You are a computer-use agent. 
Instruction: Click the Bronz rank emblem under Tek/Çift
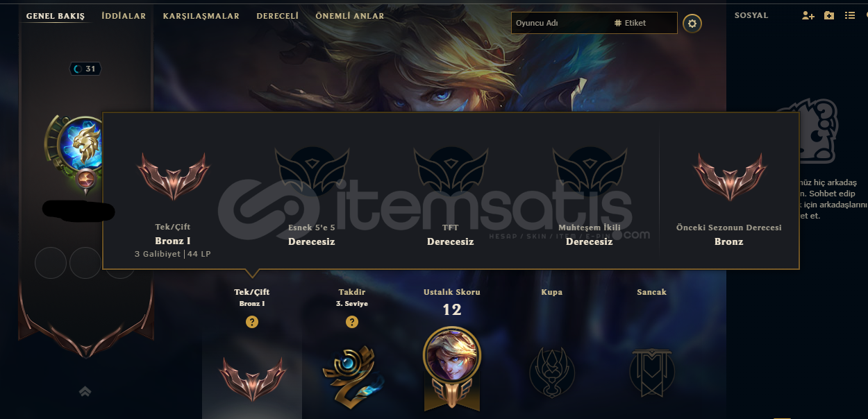(252, 379)
